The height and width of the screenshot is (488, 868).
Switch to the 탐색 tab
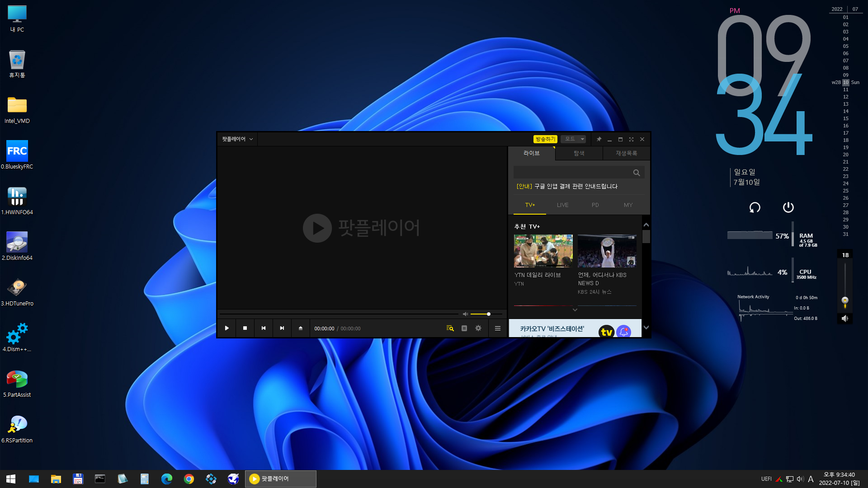point(579,153)
